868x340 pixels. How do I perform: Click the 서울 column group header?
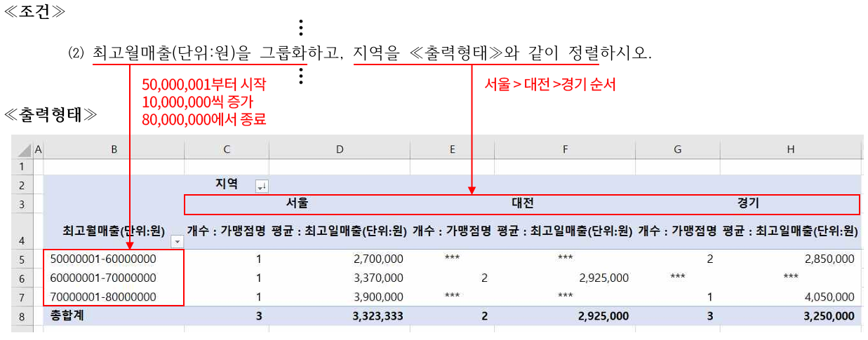pyautogui.click(x=298, y=203)
